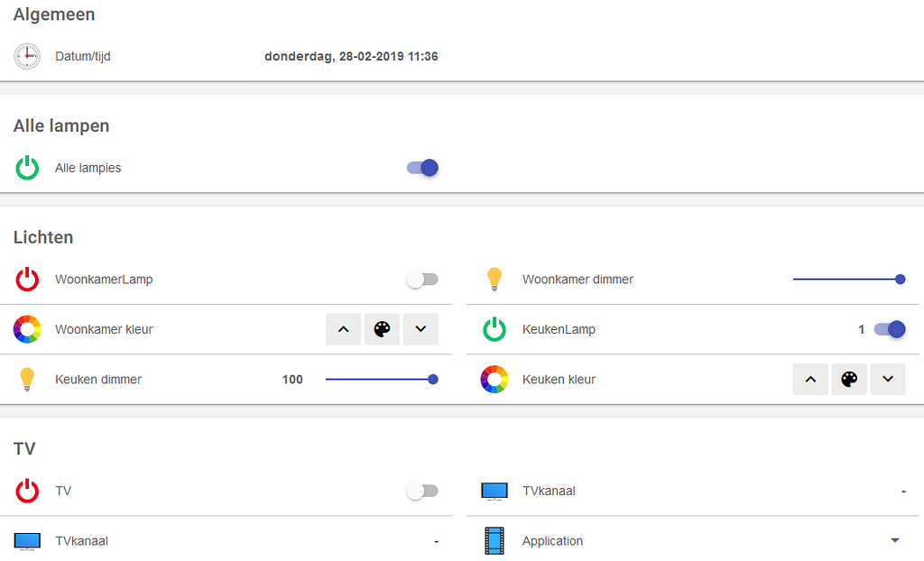
Task: Click the Algemeen section heading
Action: (x=54, y=14)
